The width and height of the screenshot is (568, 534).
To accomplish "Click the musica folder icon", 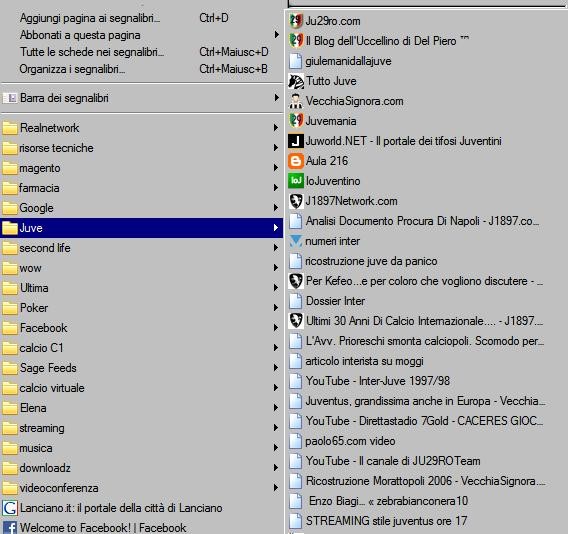I will point(9,448).
